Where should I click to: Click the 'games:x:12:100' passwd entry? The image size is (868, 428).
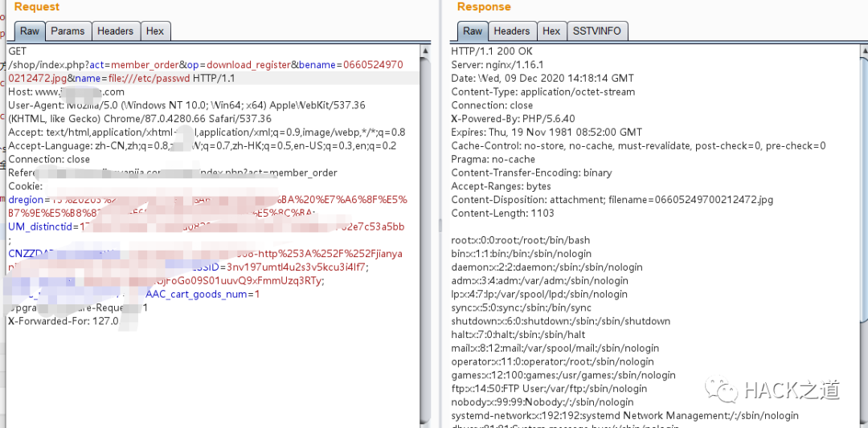[563, 375]
